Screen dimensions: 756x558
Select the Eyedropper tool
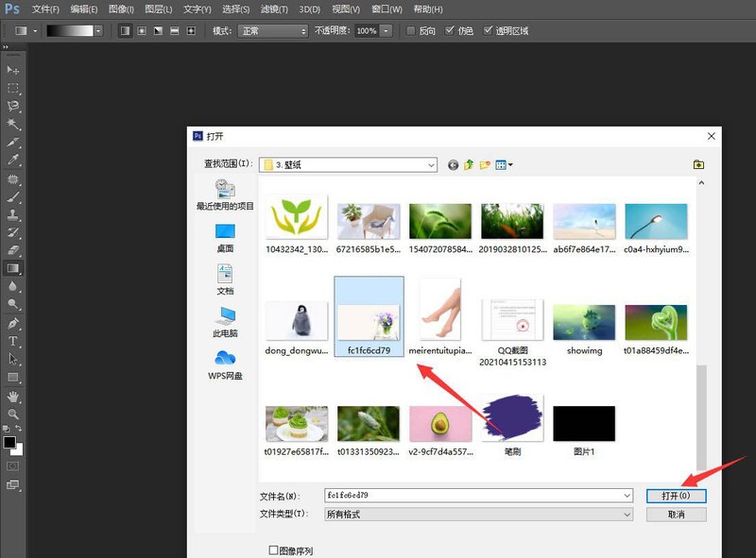click(13, 160)
